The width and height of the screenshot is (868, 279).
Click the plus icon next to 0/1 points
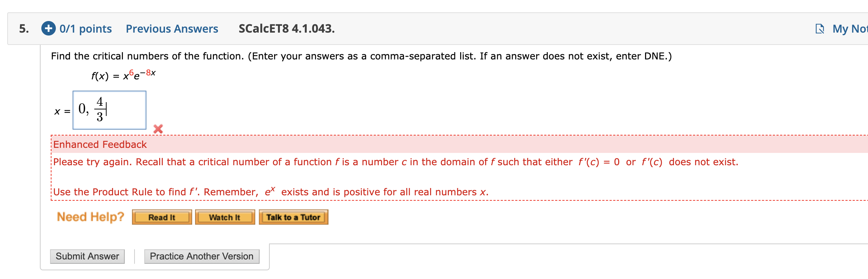pos(49,29)
